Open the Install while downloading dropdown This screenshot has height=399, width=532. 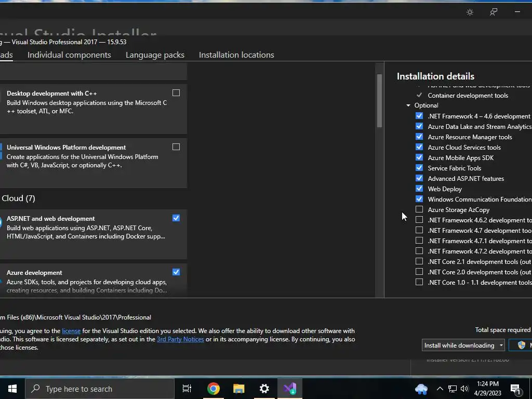coord(463,345)
